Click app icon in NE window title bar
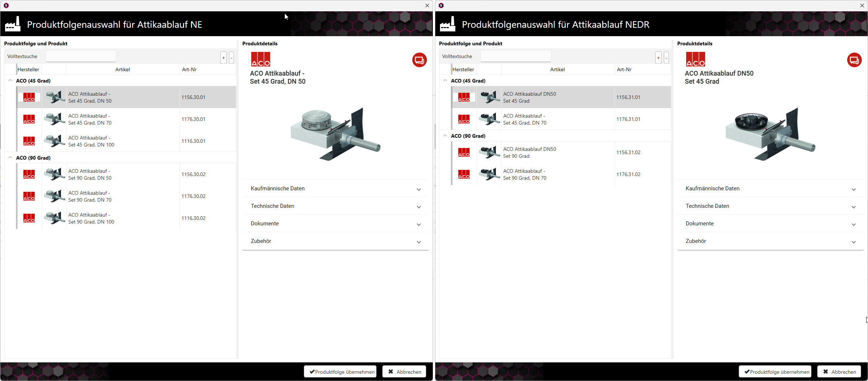The image size is (868, 381). (6, 5)
